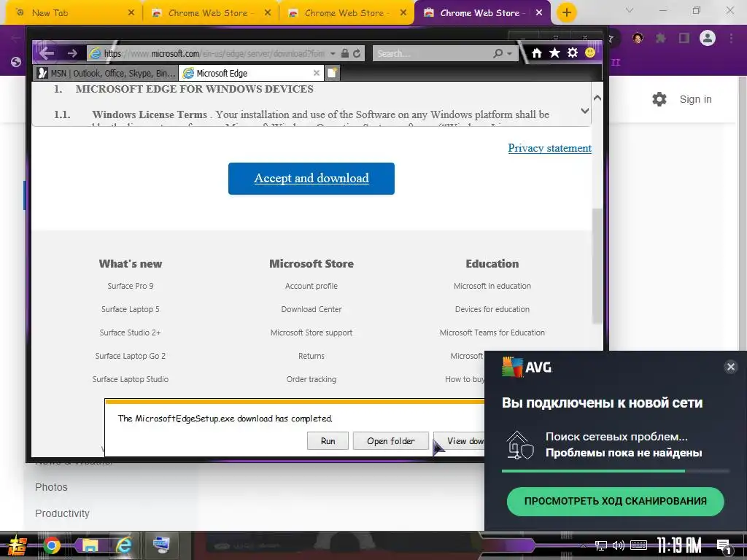Click the IE Home icon
This screenshot has height=560, width=747.
click(537, 52)
